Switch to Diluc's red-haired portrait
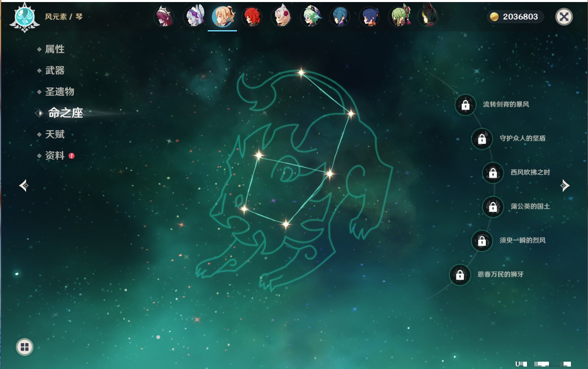The height and width of the screenshot is (369, 588). tap(252, 17)
